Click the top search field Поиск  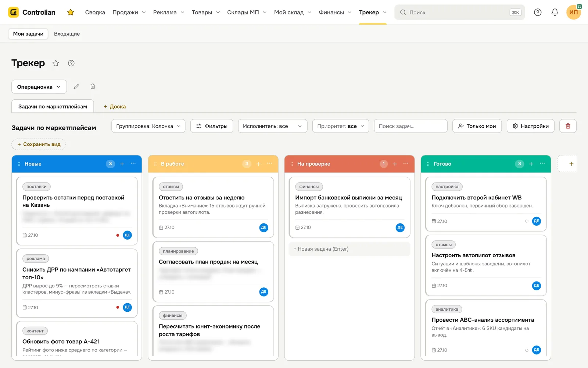click(x=459, y=12)
